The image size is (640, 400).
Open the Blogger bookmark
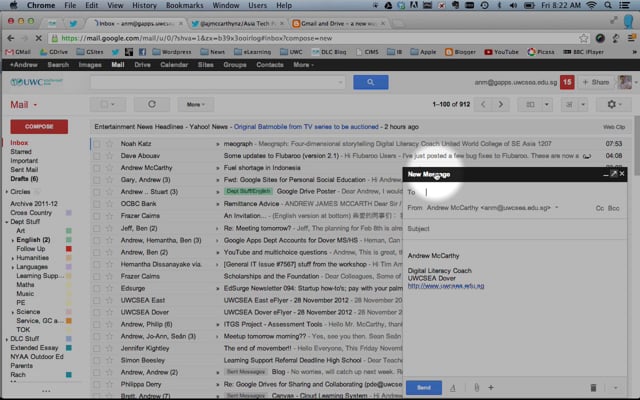coord(460,52)
